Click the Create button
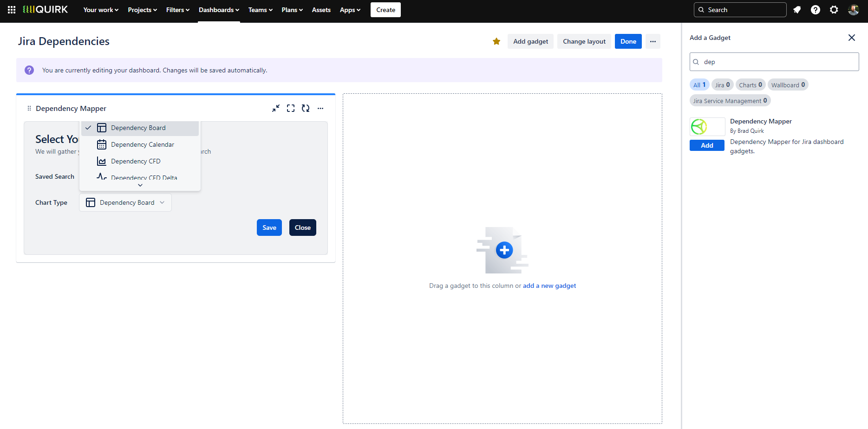 [385, 10]
